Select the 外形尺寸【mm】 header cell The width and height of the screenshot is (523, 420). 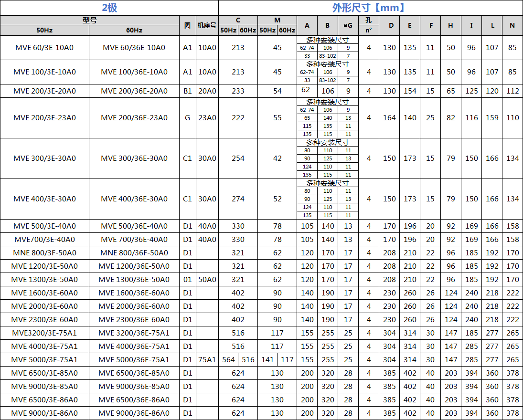point(370,8)
